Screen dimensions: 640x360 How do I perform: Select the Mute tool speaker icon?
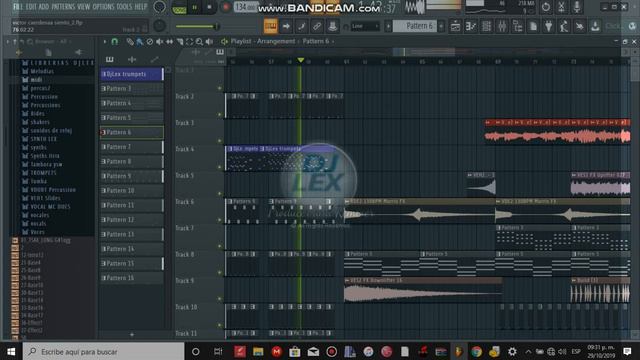click(x=160, y=42)
